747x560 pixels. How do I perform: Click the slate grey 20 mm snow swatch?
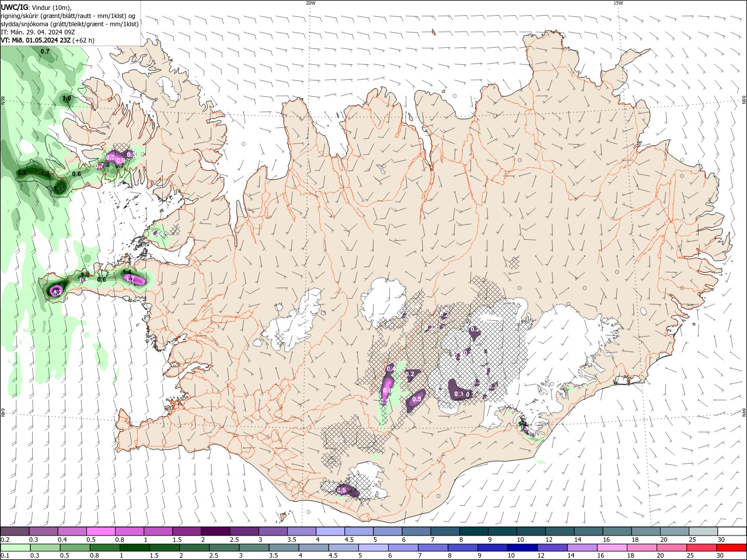click(x=675, y=531)
